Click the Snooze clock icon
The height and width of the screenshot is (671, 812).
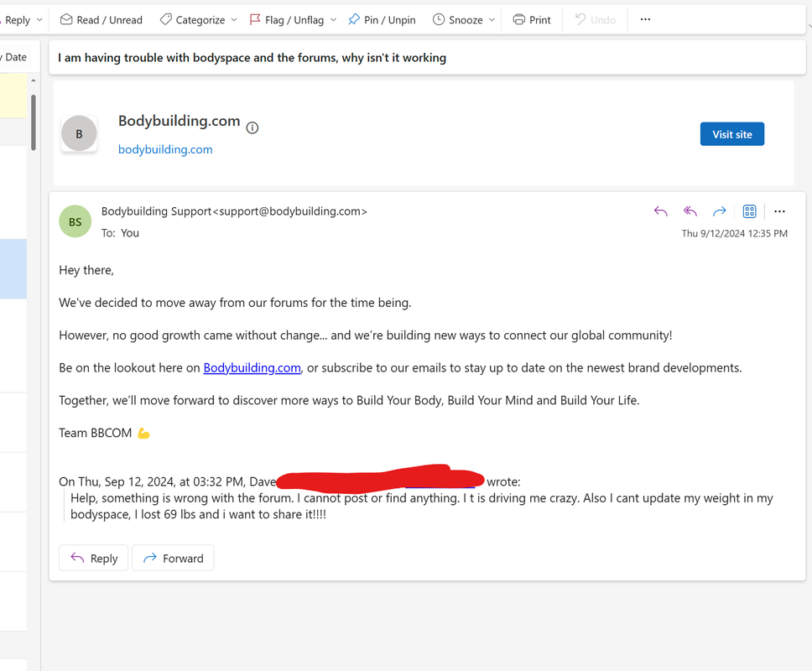[x=439, y=19]
